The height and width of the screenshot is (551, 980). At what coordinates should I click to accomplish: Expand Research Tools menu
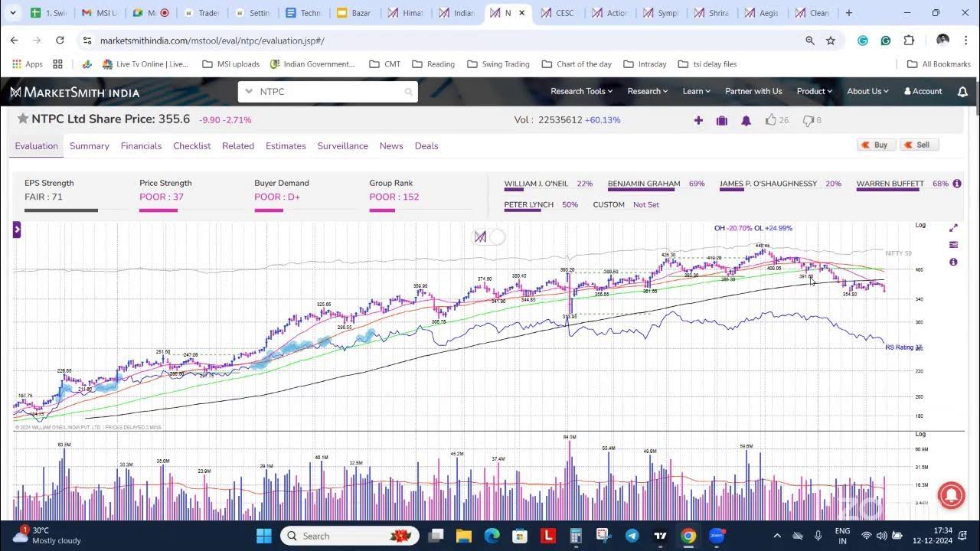(x=582, y=91)
